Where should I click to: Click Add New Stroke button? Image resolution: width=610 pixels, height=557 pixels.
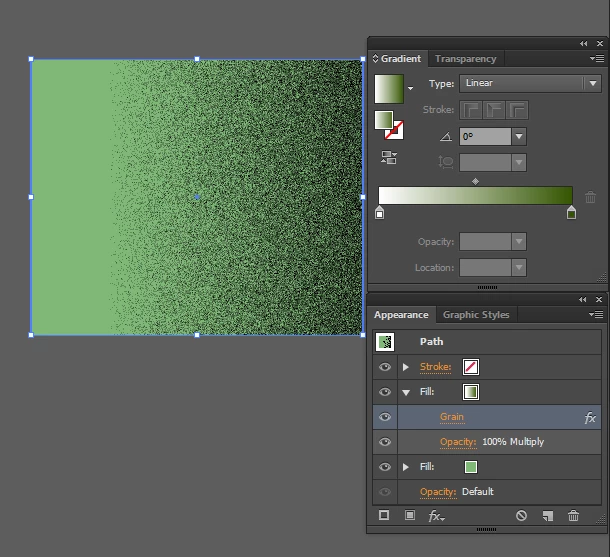[x=384, y=515]
